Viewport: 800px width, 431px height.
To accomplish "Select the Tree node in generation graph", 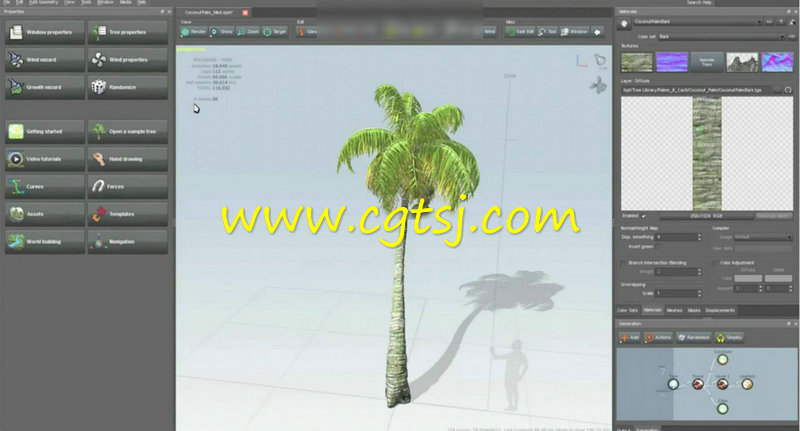I will [x=673, y=384].
